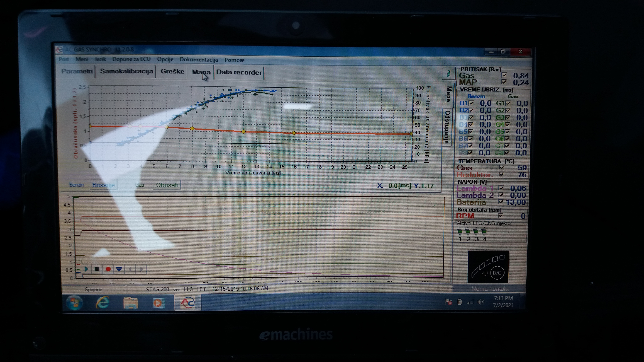
Task: Click active LPG injector 2 icon
Action: click(x=468, y=232)
